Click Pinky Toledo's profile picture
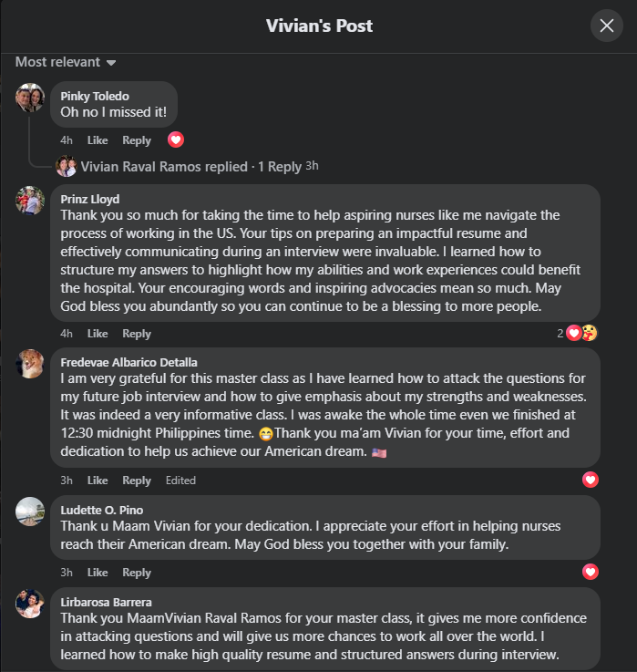 (x=30, y=98)
